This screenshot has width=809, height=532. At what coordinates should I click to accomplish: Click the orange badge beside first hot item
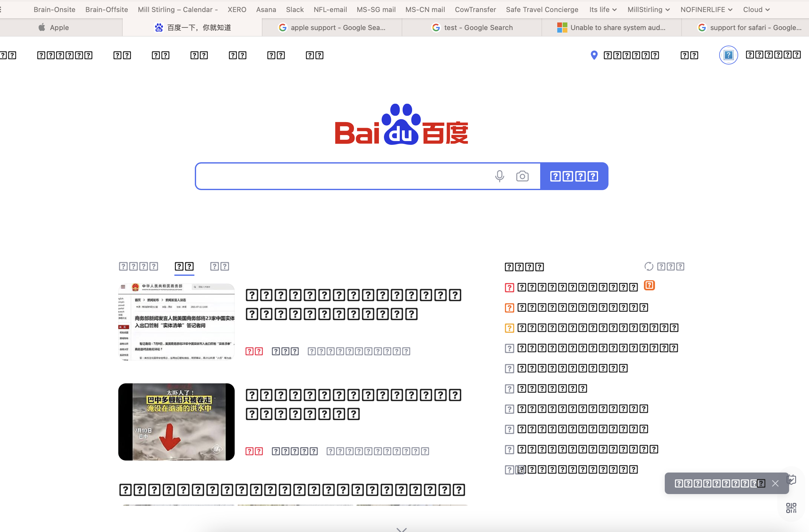(649, 285)
